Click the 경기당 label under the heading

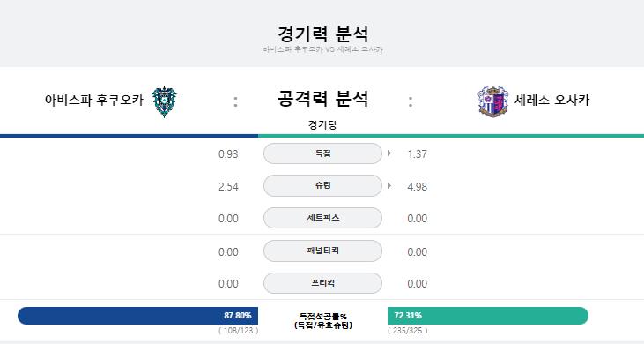point(322,125)
